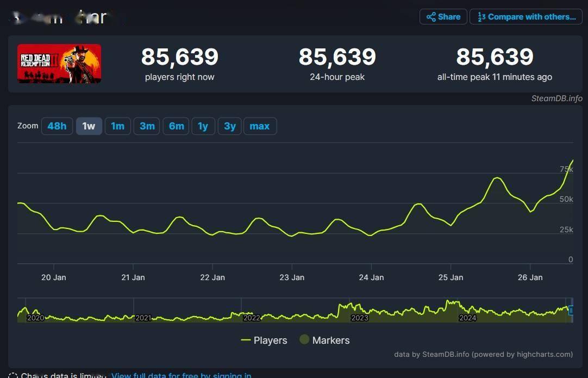The width and height of the screenshot is (588, 378).
Task: Select the 48h zoom range
Action: tap(57, 126)
